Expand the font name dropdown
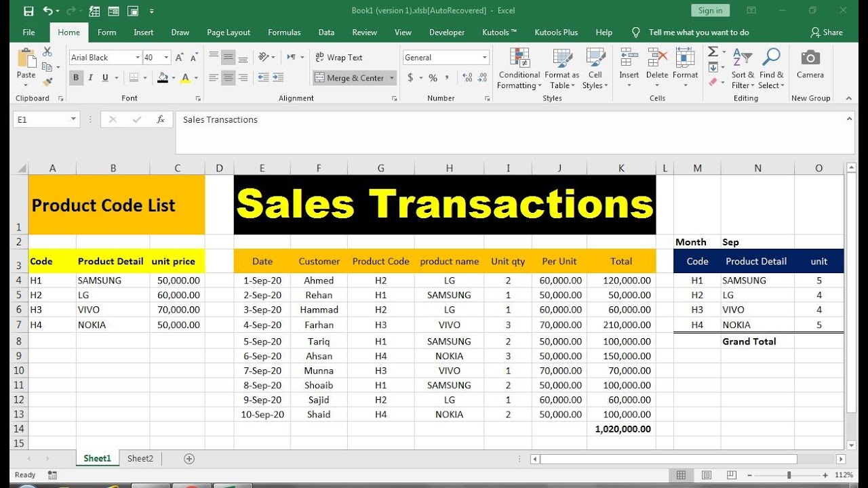Image resolution: width=868 pixels, height=488 pixels. 138,58
